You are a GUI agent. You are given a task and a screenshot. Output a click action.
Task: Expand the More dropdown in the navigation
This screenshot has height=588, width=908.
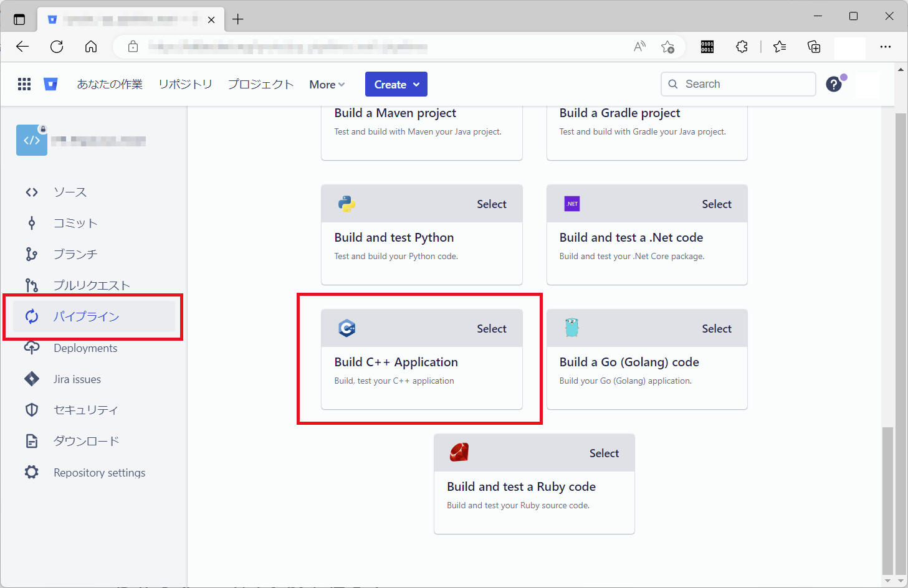pos(326,83)
